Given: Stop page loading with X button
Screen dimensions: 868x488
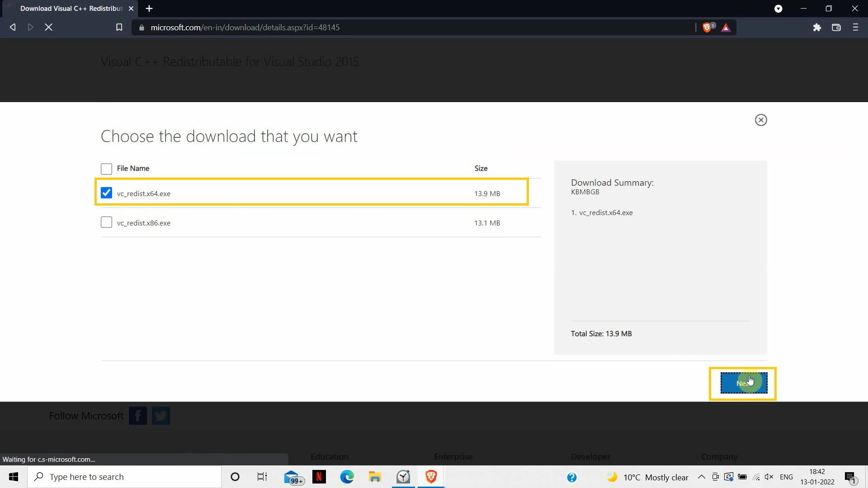Looking at the screenshot, I should (x=49, y=28).
